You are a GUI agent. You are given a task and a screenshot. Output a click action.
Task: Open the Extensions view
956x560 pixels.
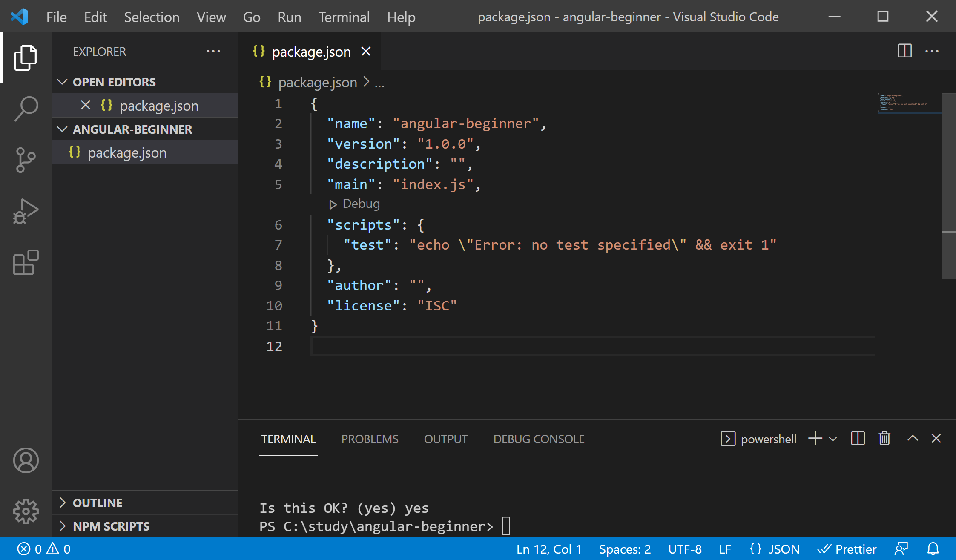pos(26,262)
